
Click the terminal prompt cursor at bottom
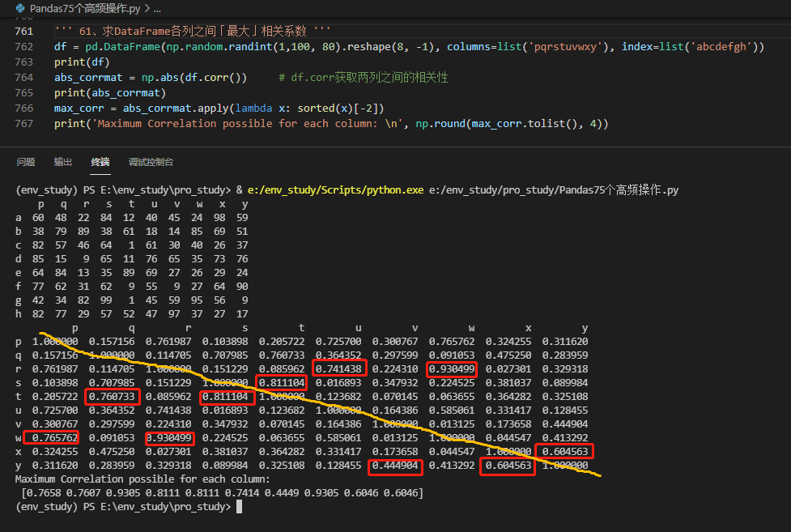239,507
